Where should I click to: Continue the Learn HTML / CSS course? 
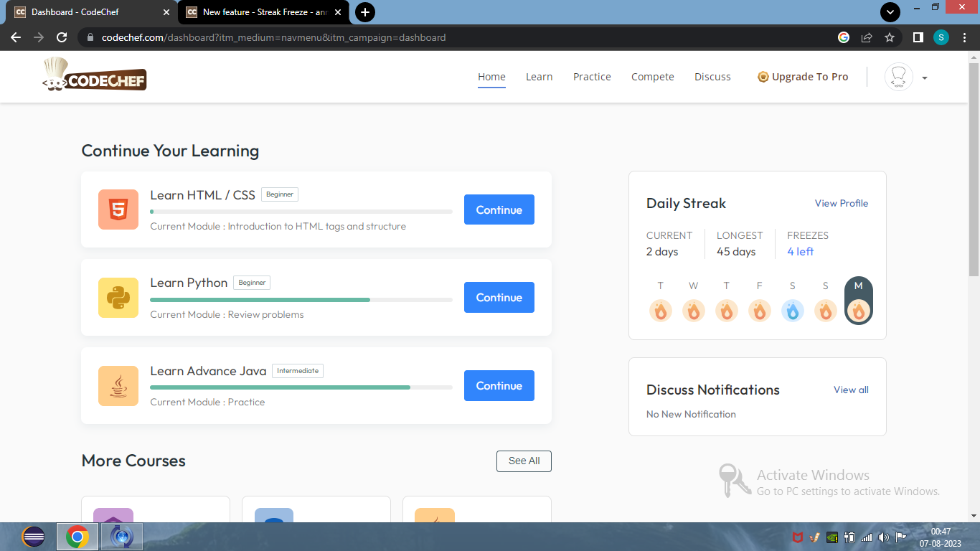tap(499, 209)
